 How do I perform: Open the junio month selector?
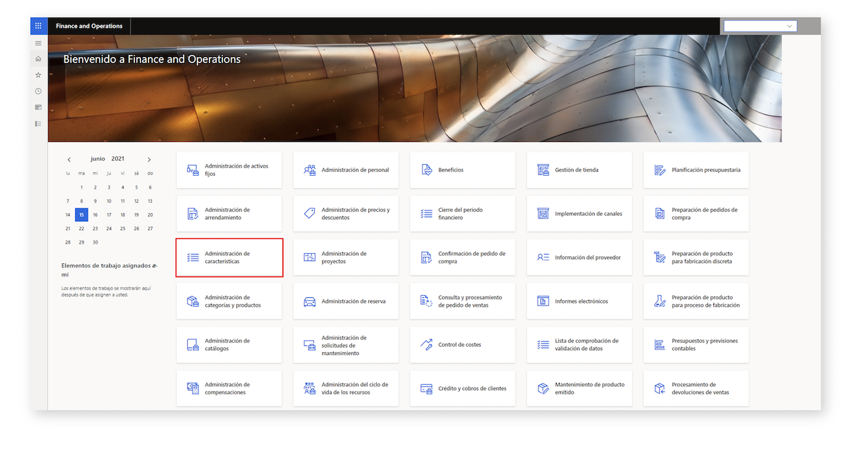[x=98, y=159]
